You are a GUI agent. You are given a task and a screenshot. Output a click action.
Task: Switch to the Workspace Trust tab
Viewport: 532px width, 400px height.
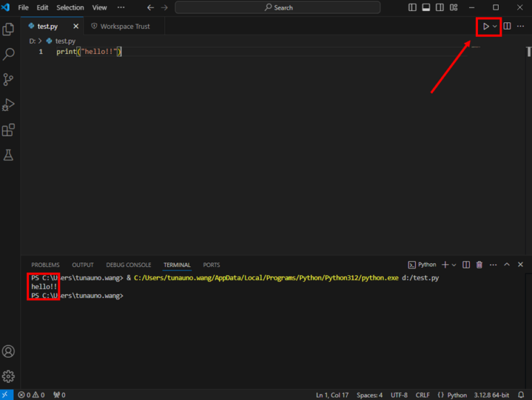pos(125,26)
